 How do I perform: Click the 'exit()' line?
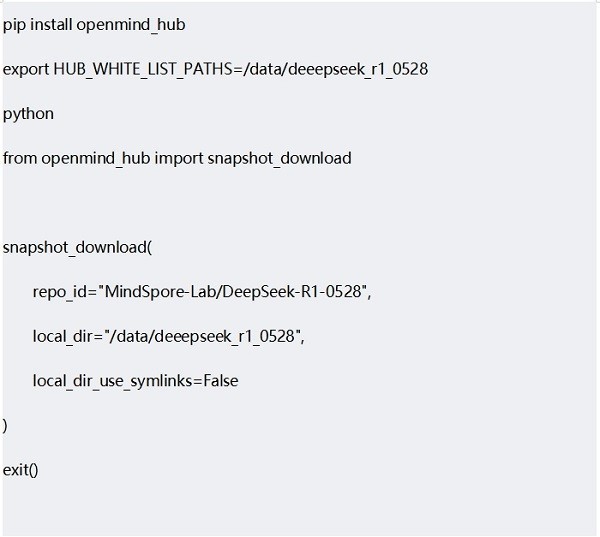(x=21, y=470)
